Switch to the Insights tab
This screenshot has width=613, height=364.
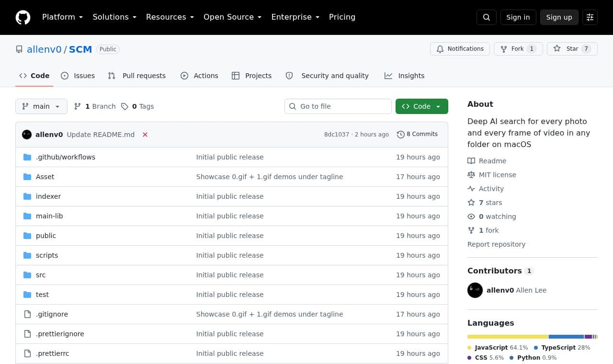(x=405, y=76)
